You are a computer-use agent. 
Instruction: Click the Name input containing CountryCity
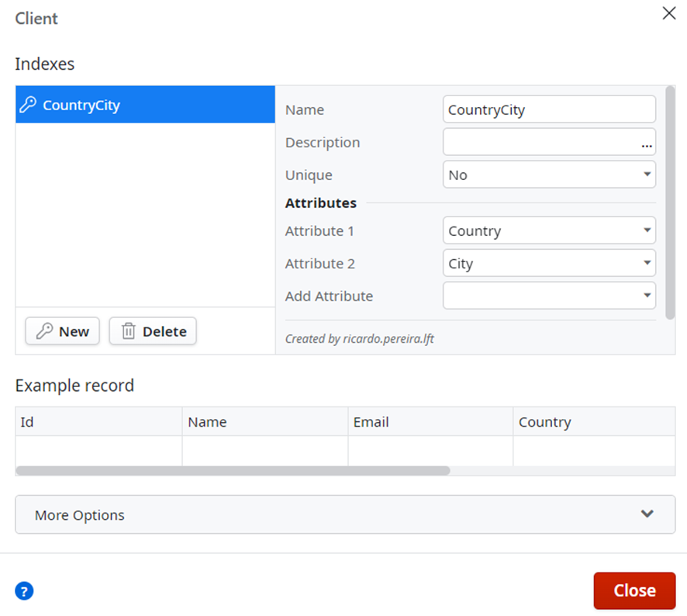(x=549, y=109)
